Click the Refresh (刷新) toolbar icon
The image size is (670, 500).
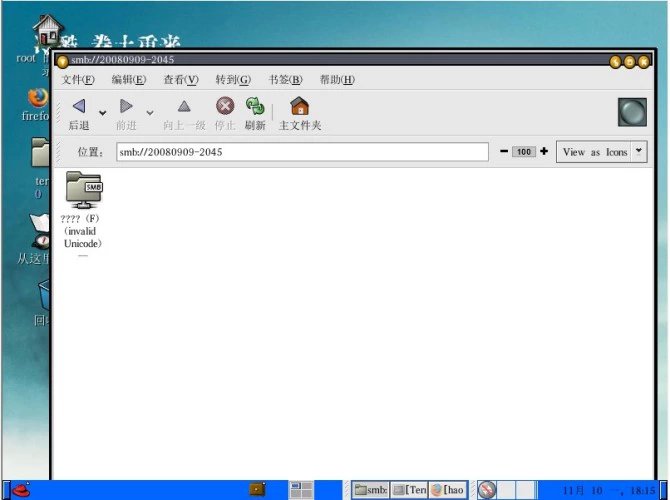coord(255,107)
